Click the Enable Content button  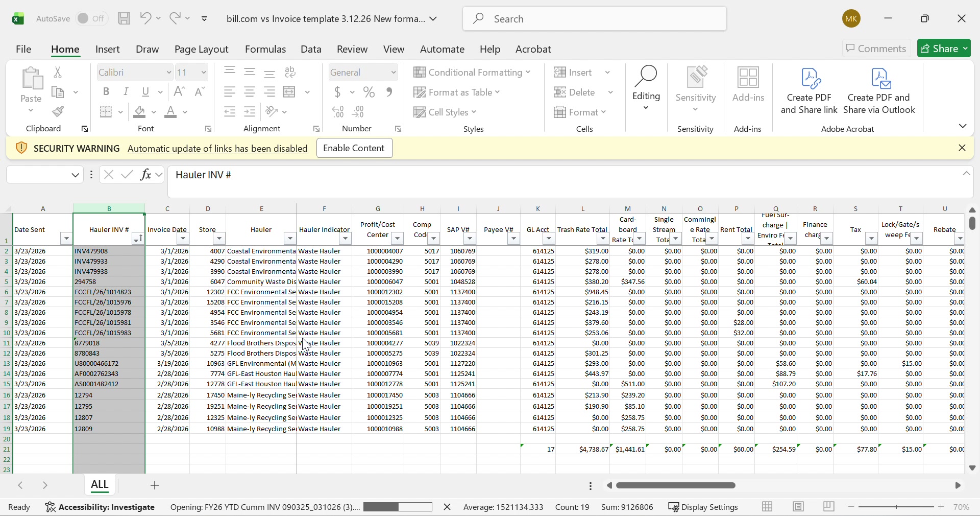coord(354,148)
